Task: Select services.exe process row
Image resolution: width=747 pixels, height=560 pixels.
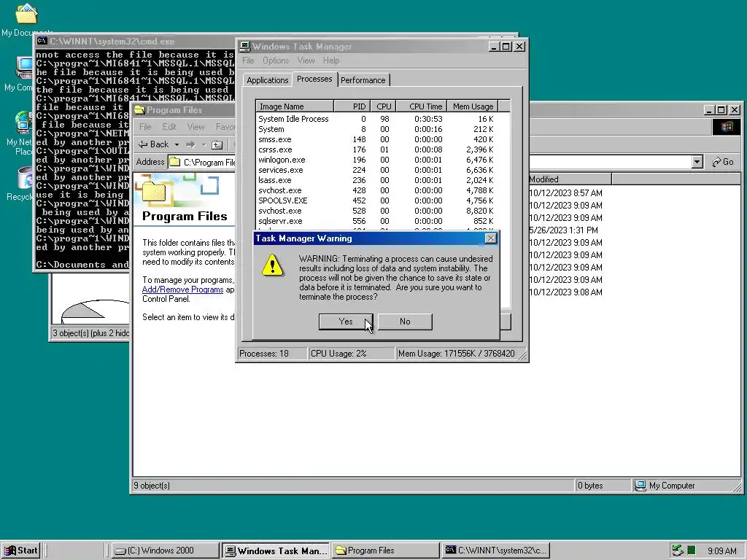Action: click(x=376, y=170)
